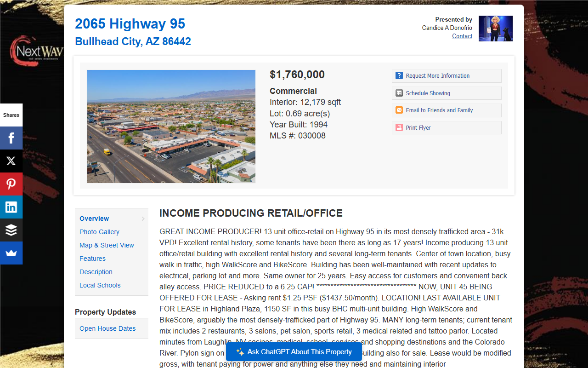This screenshot has height=368, width=588.
Task: Select the Overview sidebar item
Action: 94,218
